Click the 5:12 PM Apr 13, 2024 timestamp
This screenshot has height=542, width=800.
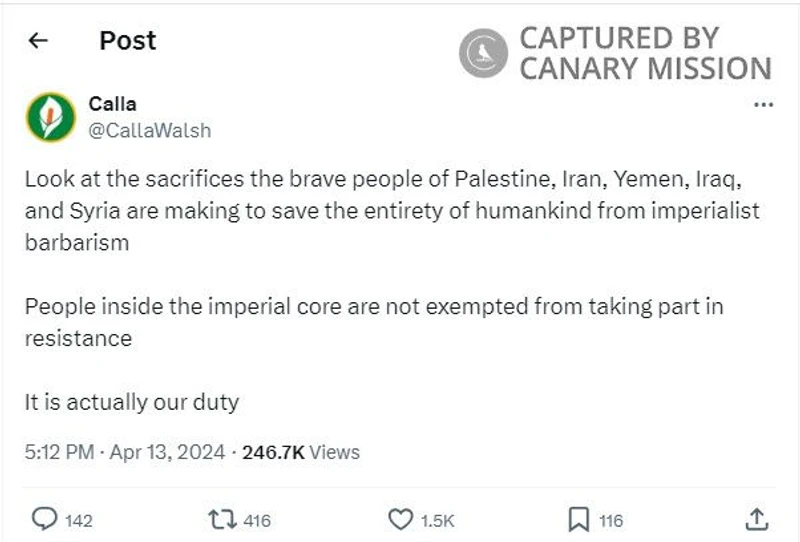point(125,452)
